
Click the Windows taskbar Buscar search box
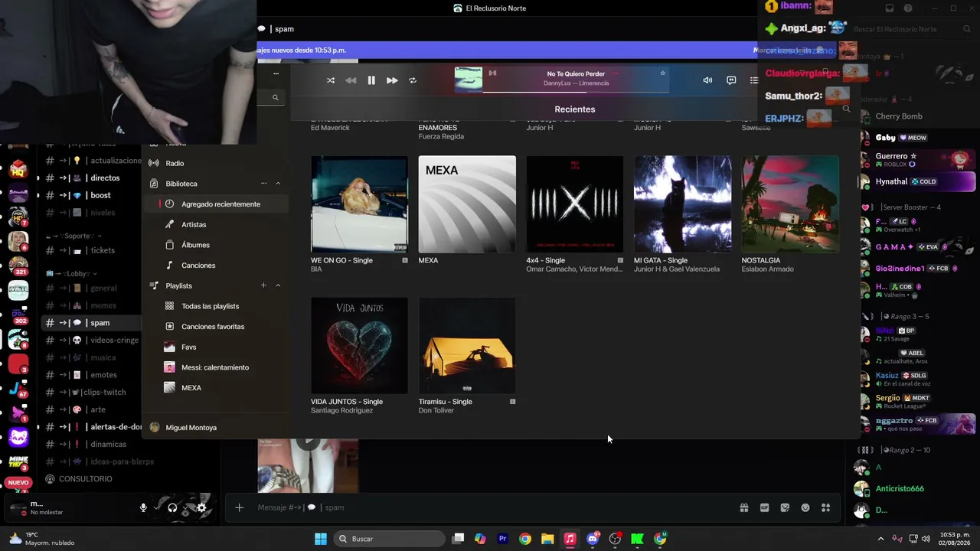(x=390, y=539)
